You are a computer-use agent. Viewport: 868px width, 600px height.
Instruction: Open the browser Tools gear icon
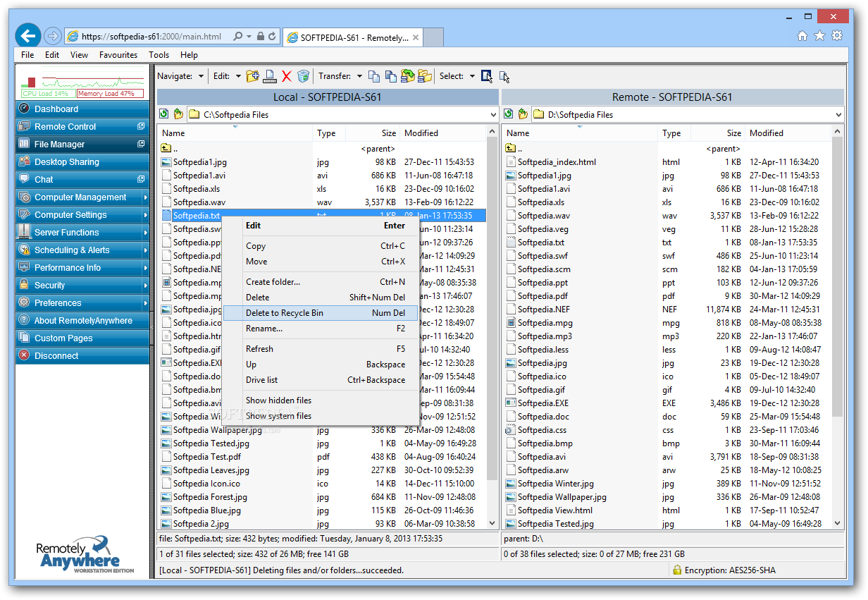[x=837, y=36]
